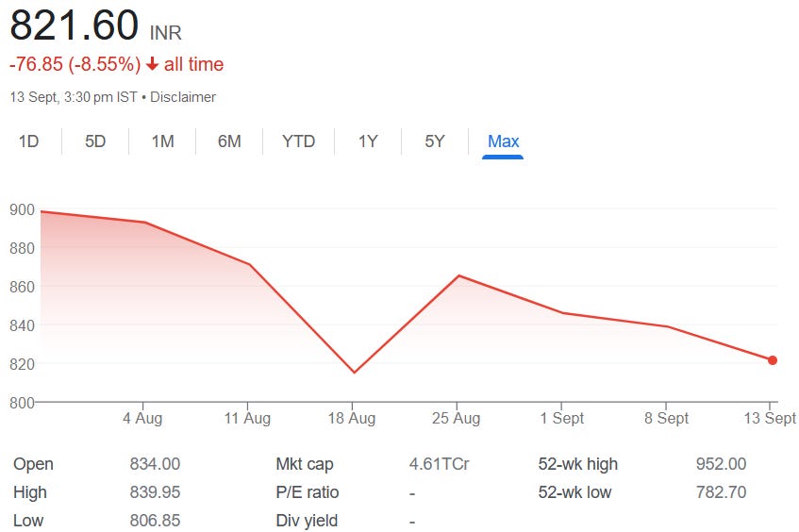Click the 4 Aug axis label

tap(142, 419)
